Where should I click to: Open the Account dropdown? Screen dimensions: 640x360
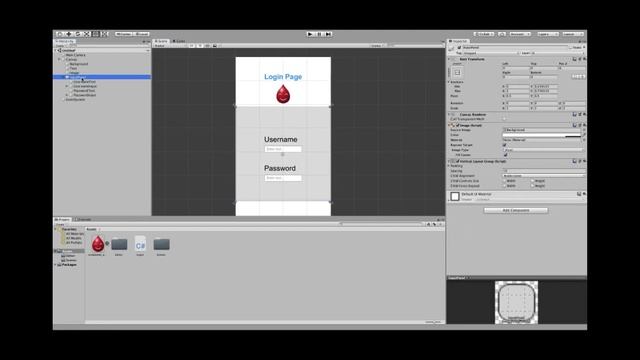tap(520, 34)
